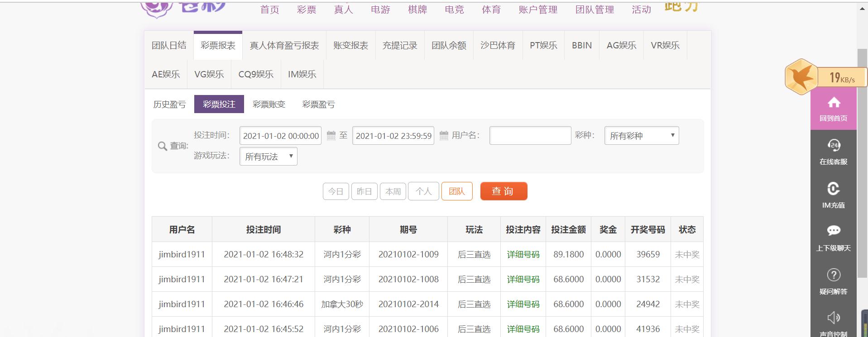Open VR娱乐 tab
The height and width of the screenshot is (337, 868).
pos(665,45)
